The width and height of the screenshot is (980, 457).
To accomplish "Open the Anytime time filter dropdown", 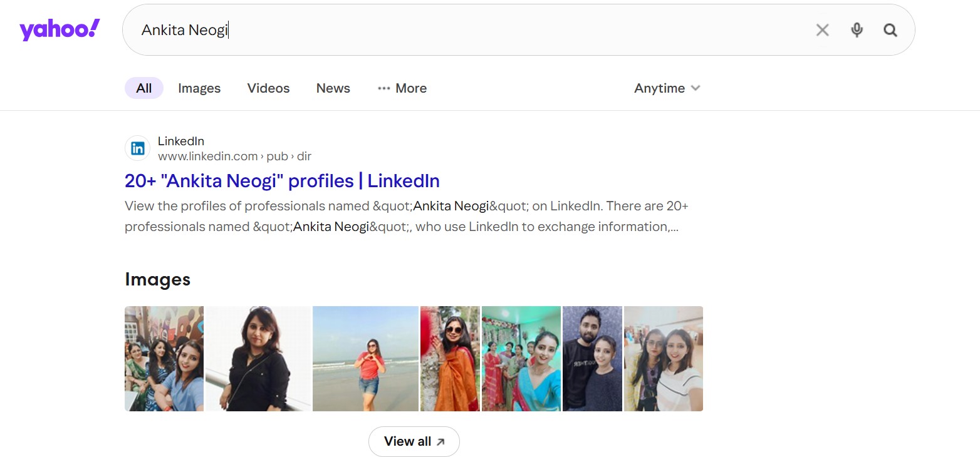I will 667,88.
